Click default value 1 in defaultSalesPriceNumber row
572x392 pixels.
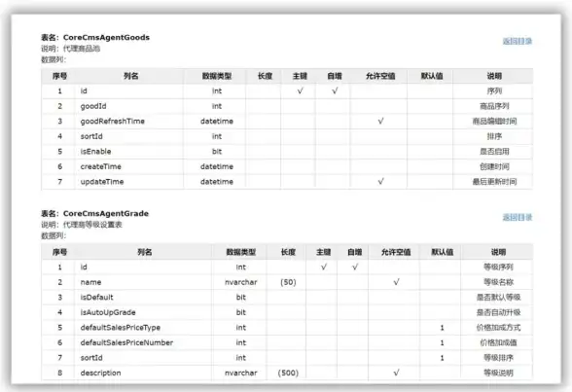tap(442, 342)
